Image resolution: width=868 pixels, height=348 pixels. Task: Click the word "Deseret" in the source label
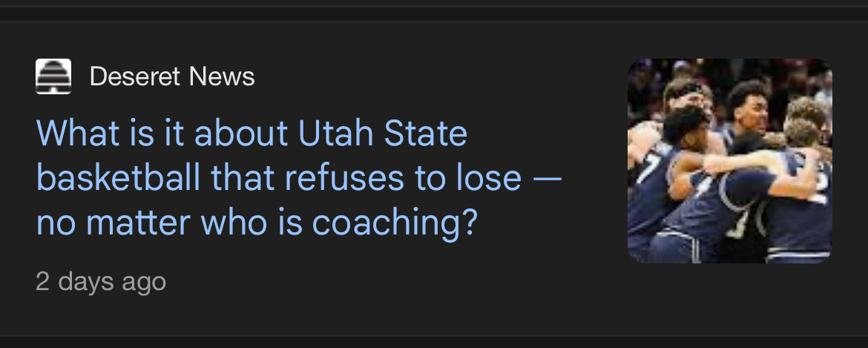point(136,76)
